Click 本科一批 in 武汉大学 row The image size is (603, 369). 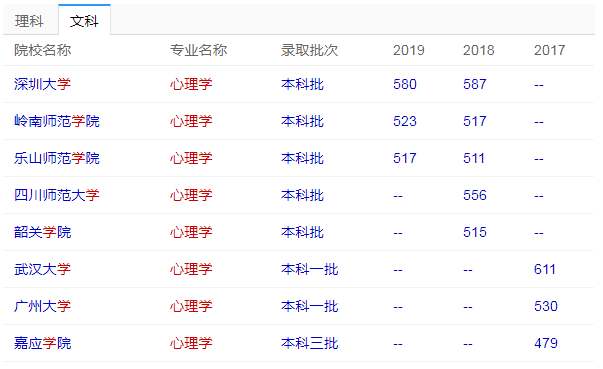click(x=310, y=269)
